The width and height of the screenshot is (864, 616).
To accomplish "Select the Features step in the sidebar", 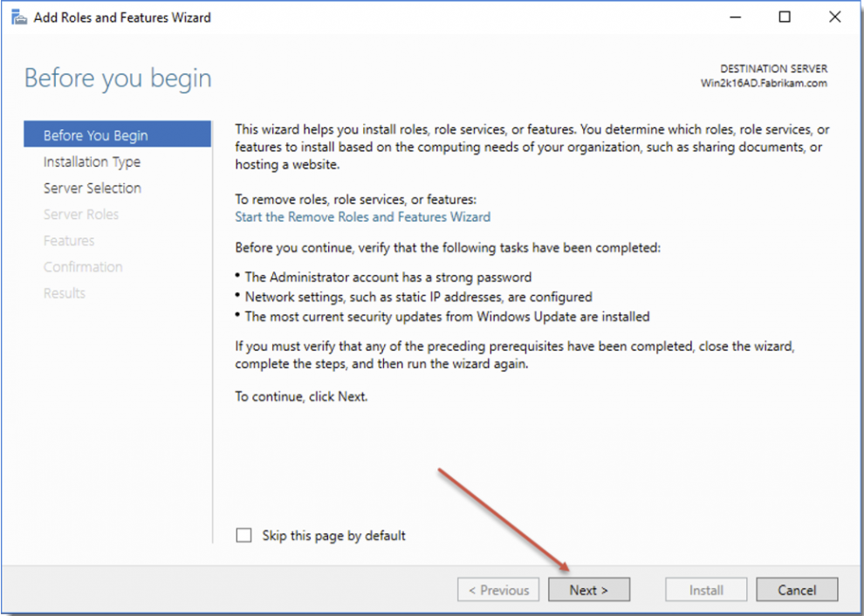I will (x=69, y=241).
